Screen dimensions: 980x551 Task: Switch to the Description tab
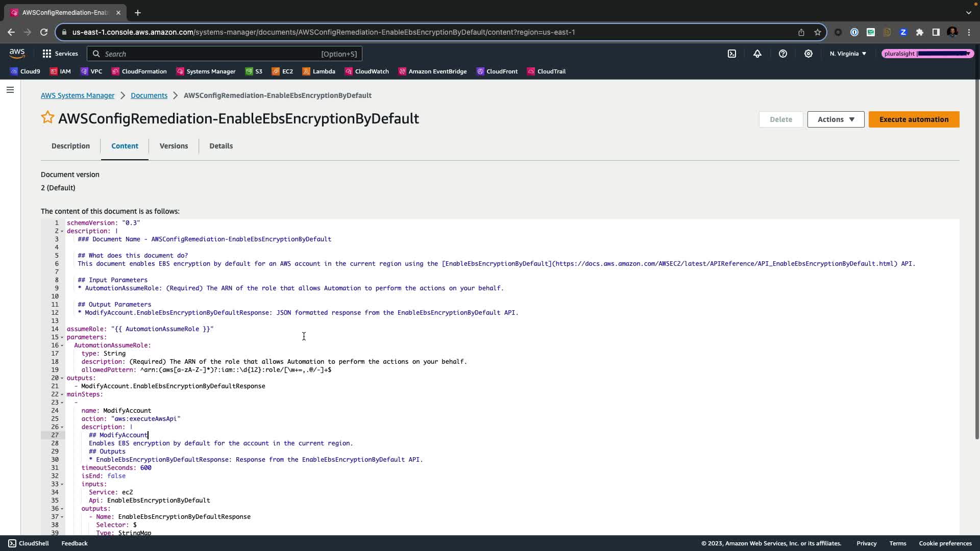(70, 146)
